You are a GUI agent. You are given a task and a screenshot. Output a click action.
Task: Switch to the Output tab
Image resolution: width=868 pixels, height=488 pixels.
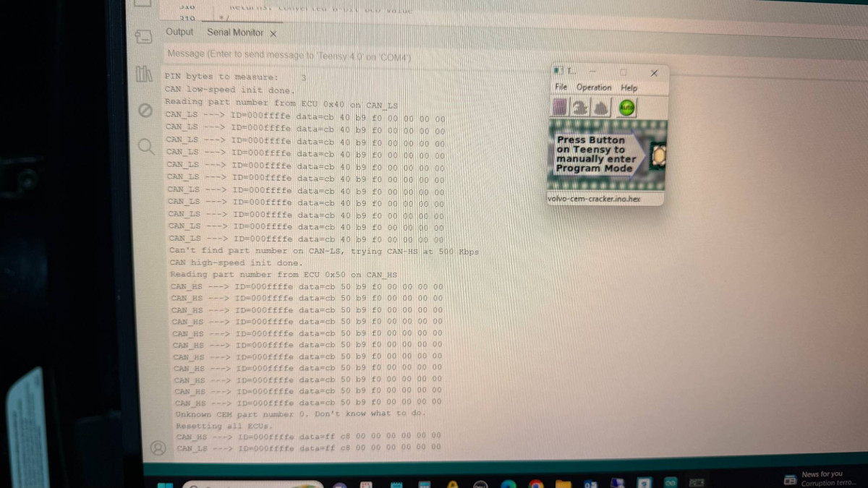(x=179, y=32)
